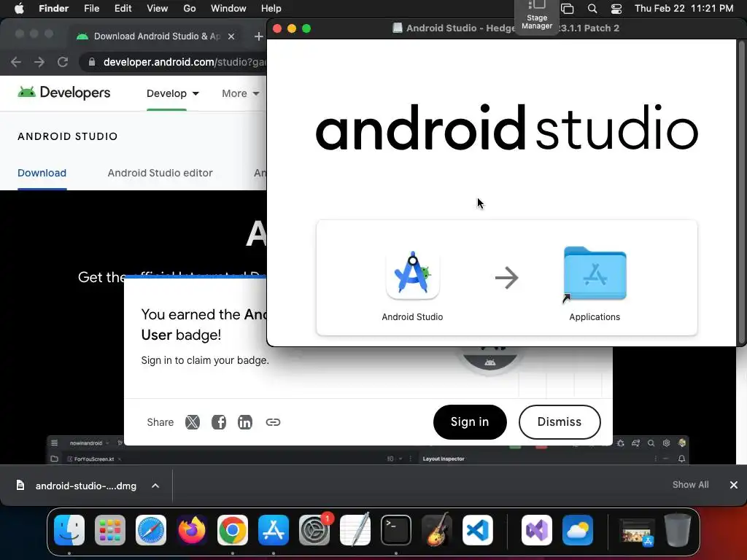The height and width of the screenshot is (560, 747).
Task: Open the App Store dock icon
Action: click(274, 530)
